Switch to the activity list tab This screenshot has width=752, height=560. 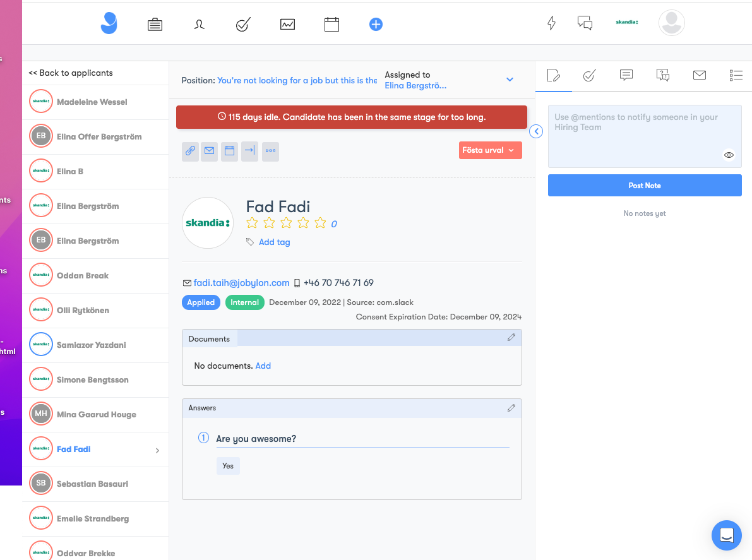[736, 75]
